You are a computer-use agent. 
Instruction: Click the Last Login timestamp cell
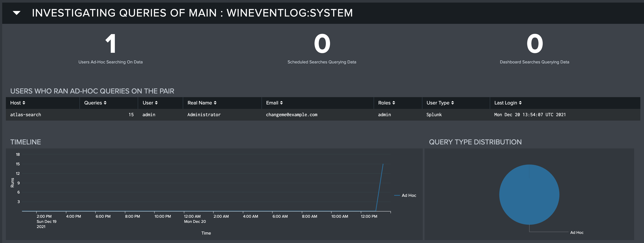(530, 115)
